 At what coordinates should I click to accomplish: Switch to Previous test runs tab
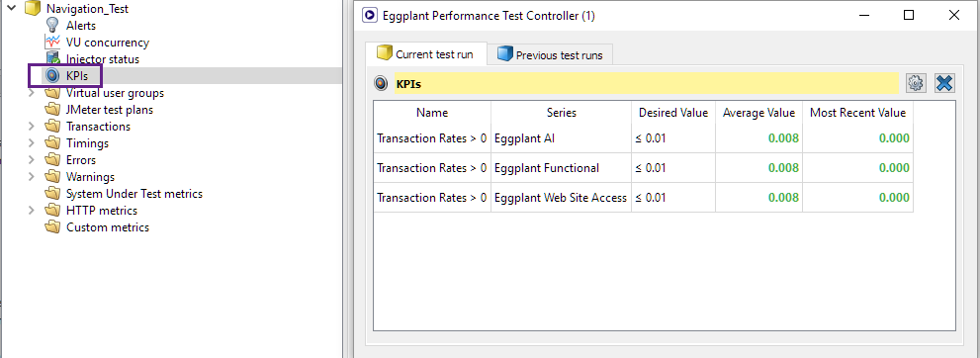(550, 55)
